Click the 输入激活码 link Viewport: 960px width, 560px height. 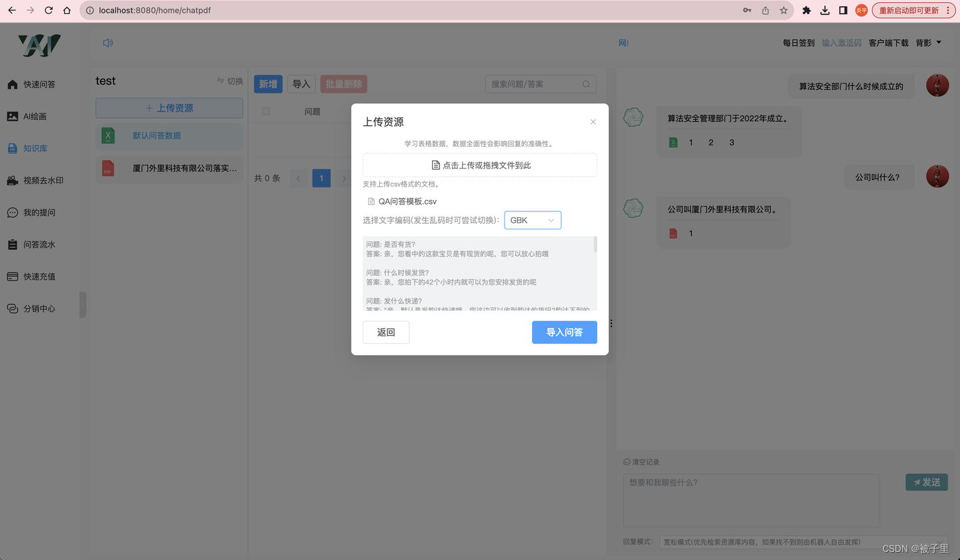[x=842, y=43]
